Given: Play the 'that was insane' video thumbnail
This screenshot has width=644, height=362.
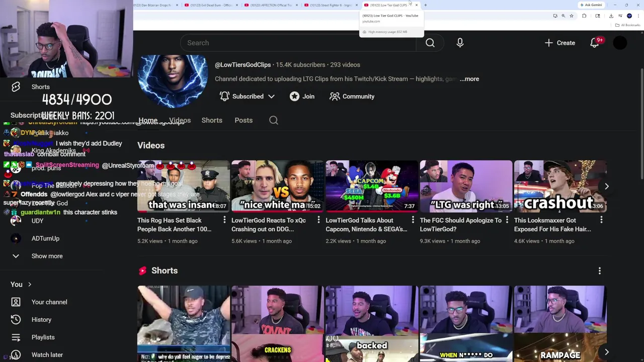Looking at the screenshot, I should [183, 186].
